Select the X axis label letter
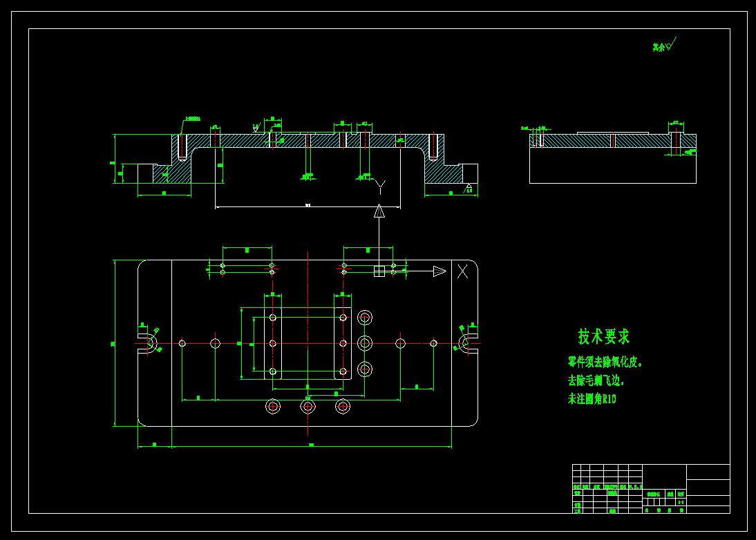Screen dimensions: 756x540 tap(462, 271)
